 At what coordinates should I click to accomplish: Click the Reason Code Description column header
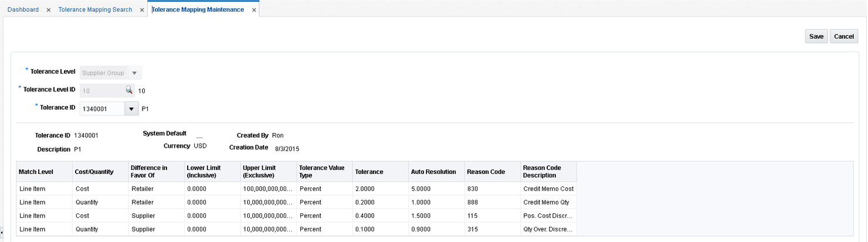point(548,172)
